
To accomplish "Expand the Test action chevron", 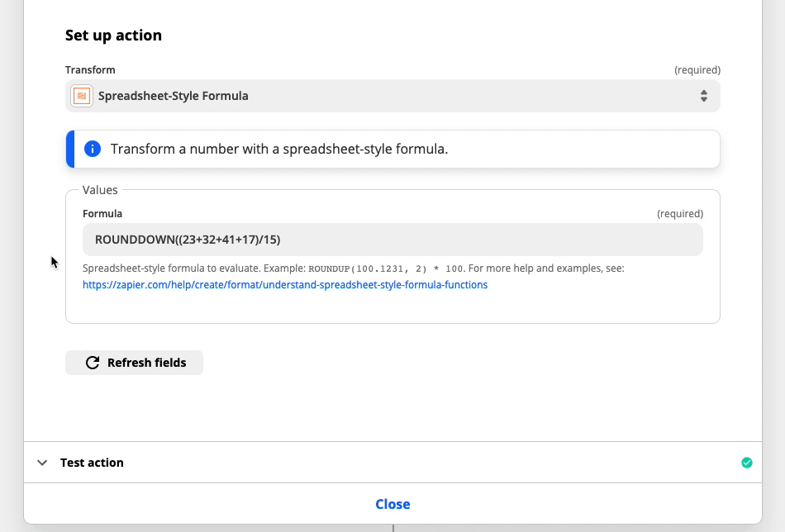I will point(42,463).
